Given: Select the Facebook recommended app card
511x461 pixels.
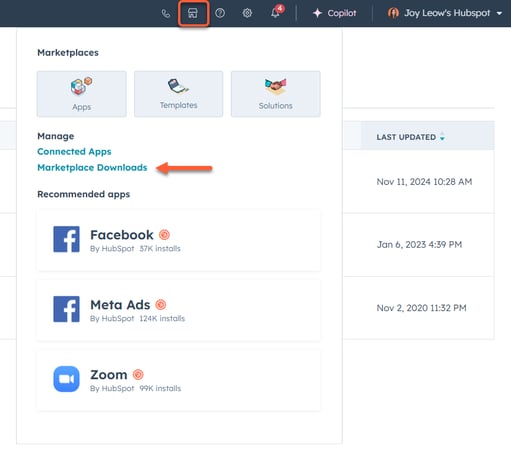Looking at the screenshot, I should (179, 240).
